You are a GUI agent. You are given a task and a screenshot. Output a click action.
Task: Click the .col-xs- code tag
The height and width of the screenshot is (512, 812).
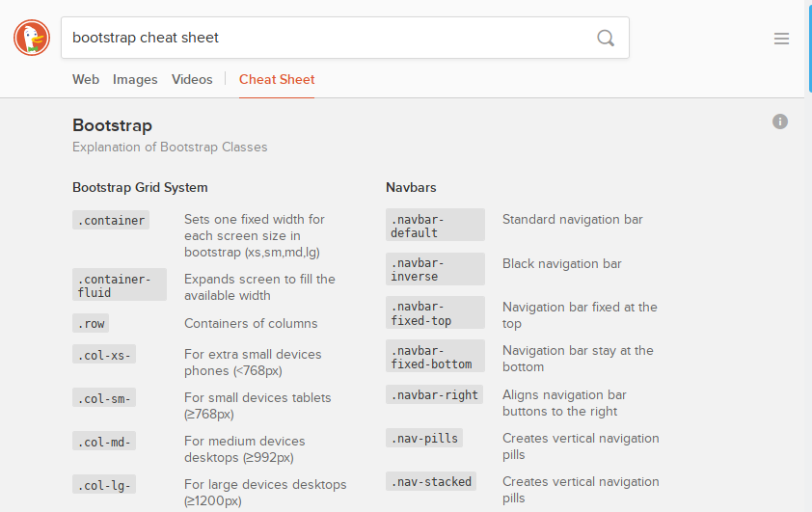[104, 355]
